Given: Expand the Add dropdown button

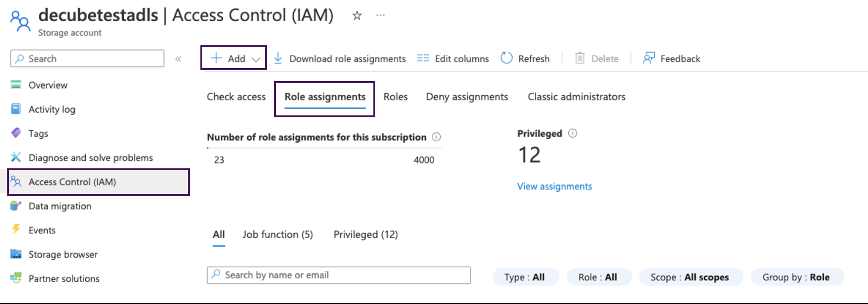Looking at the screenshot, I should click(x=234, y=58).
